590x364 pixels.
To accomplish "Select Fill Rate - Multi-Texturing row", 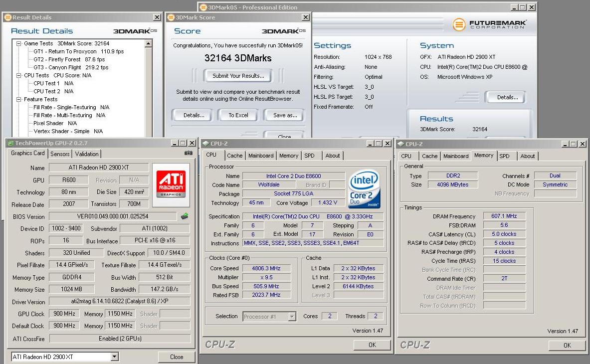I will (69, 116).
